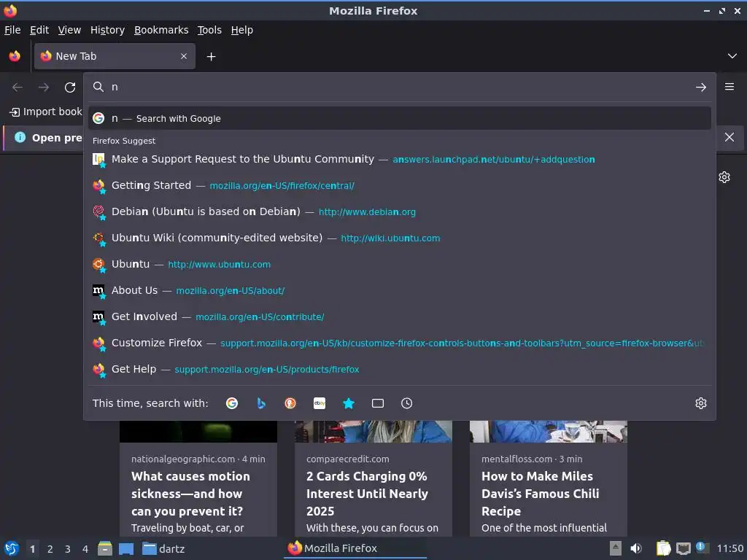Open the Bookmarks menu

pos(161,30)
